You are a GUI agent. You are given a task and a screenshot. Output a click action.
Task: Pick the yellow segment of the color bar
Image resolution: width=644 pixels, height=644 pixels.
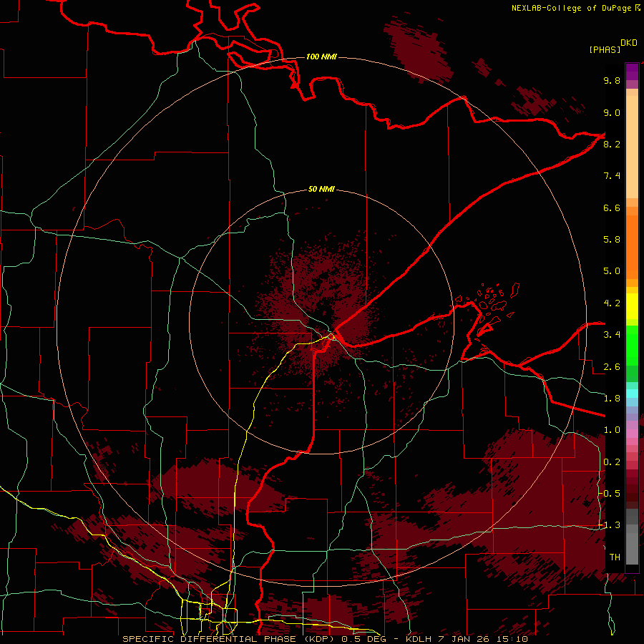[x=632, y=306]
